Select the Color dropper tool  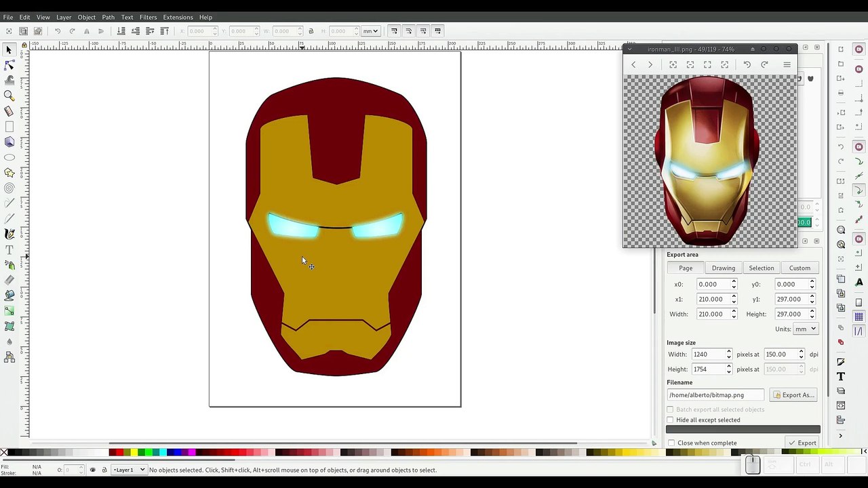tap(9, 342)
